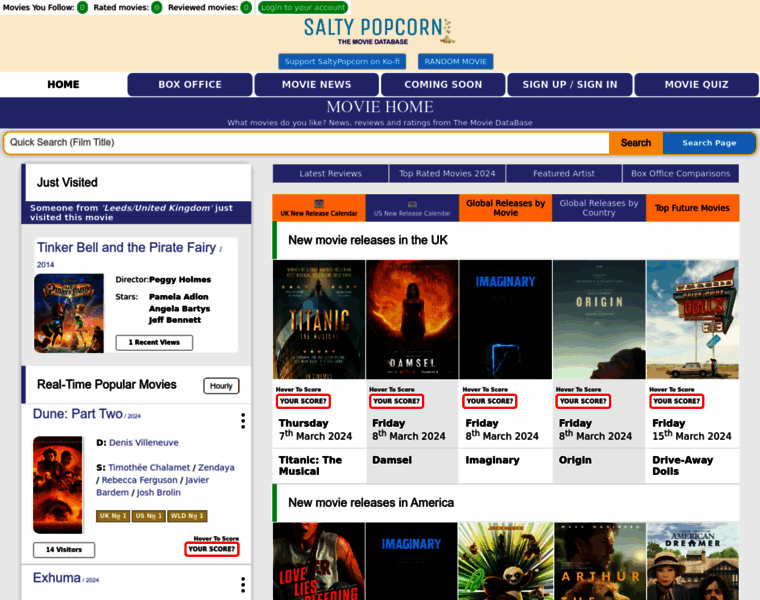Screen dimensions: 760x600
Task: Click the orange Search button
Action: tap(636, 143)
